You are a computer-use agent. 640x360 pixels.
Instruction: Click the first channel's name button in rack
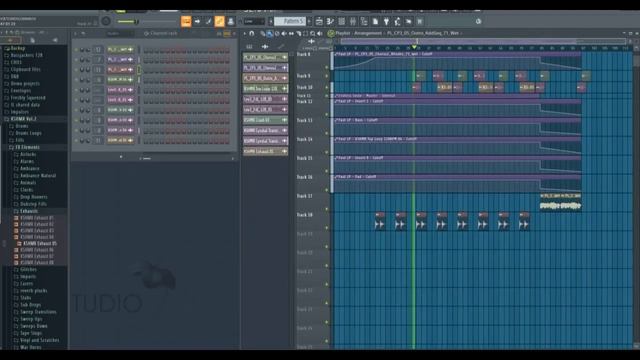120,49
